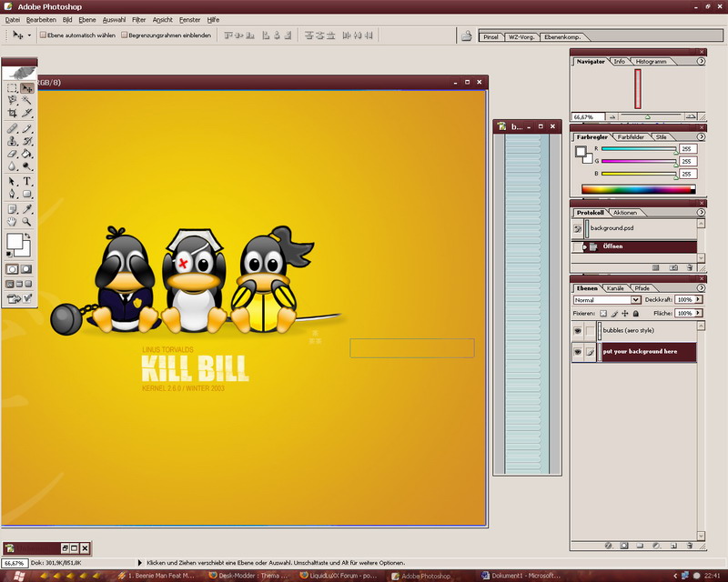Select the Shape rectangle tool
Screen dimensions: 728x582
(x=27, y=194)
